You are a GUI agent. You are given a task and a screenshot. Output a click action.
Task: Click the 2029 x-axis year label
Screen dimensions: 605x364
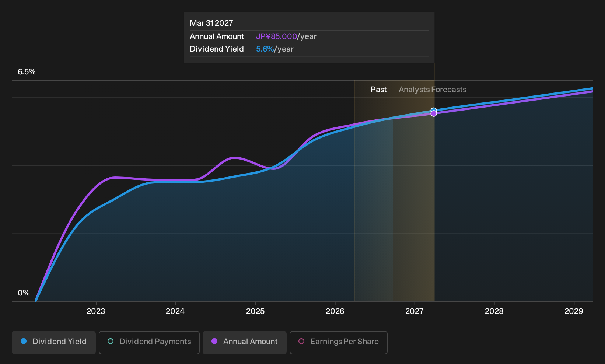click(574, 311)
